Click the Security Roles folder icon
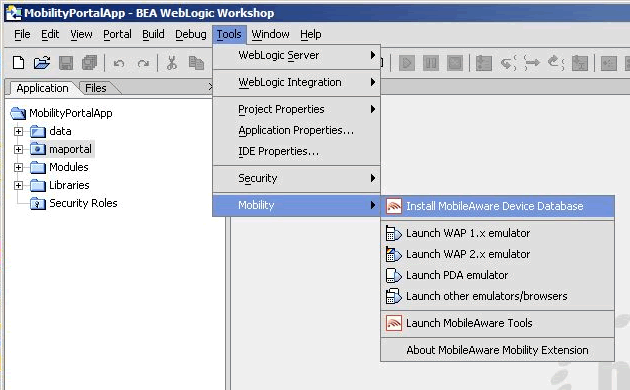 coord(38,203)
